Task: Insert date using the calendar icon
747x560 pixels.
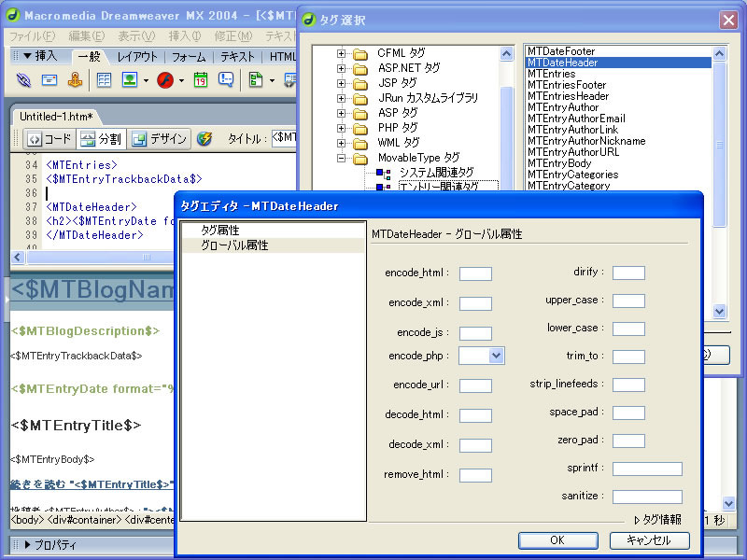Action: coord(201,81)
